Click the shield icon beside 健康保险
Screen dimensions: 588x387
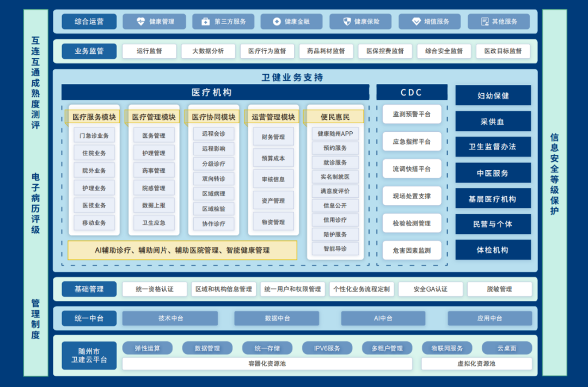pyautogui.click(x=347, y=21)
